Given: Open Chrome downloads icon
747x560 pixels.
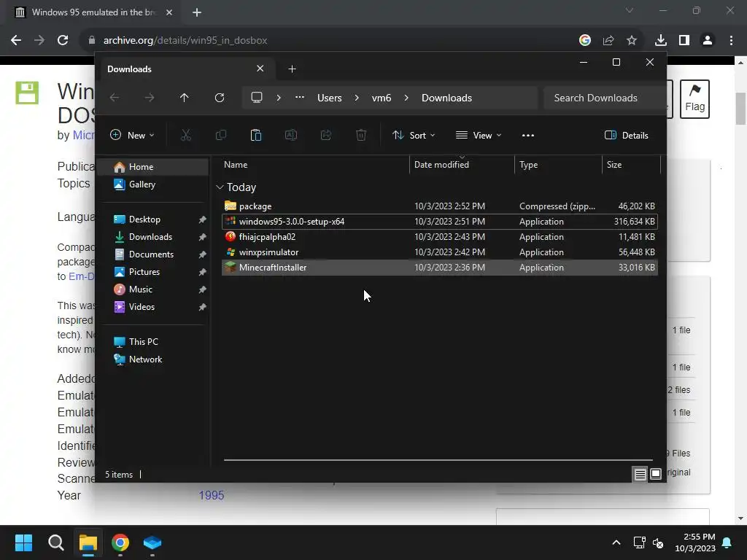Looking at the screenshot, I should 661,41.
